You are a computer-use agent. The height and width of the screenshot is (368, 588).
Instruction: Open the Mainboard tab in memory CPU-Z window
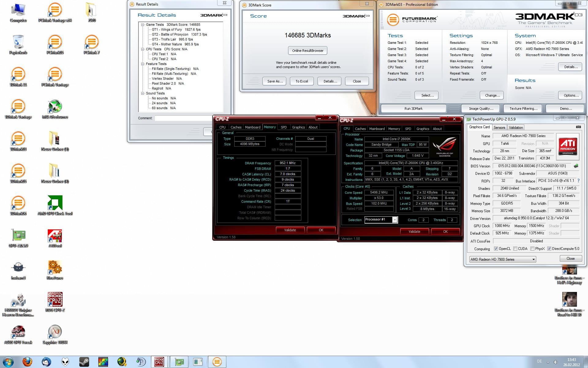[253, 127]
